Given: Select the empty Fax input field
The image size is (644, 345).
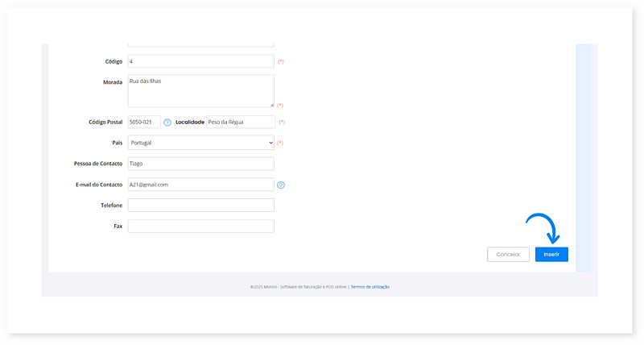Looking at the screenshot, I should pos(200,227).
